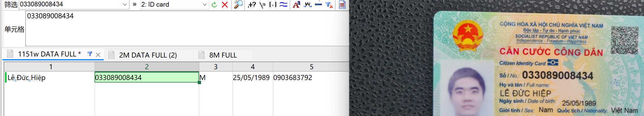Toggle the '\n' escape sequence option

point(262,4)
